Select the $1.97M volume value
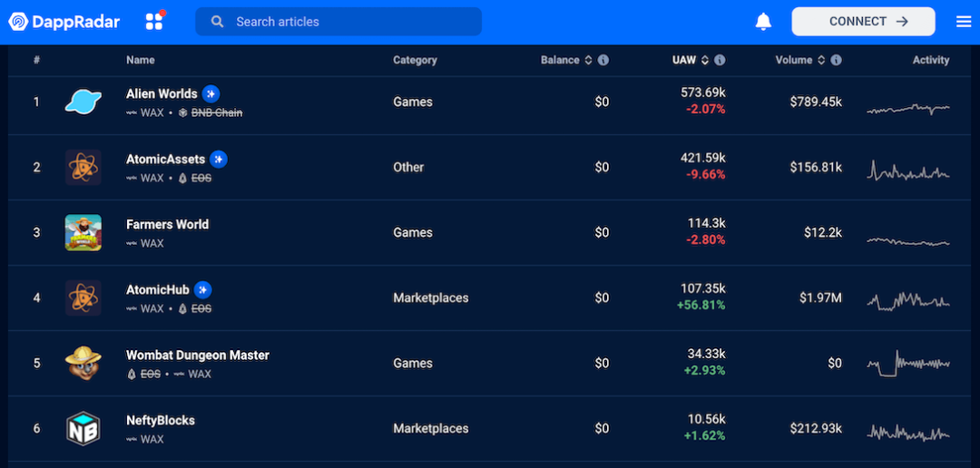The image size is (980, 468). [820, 297]
